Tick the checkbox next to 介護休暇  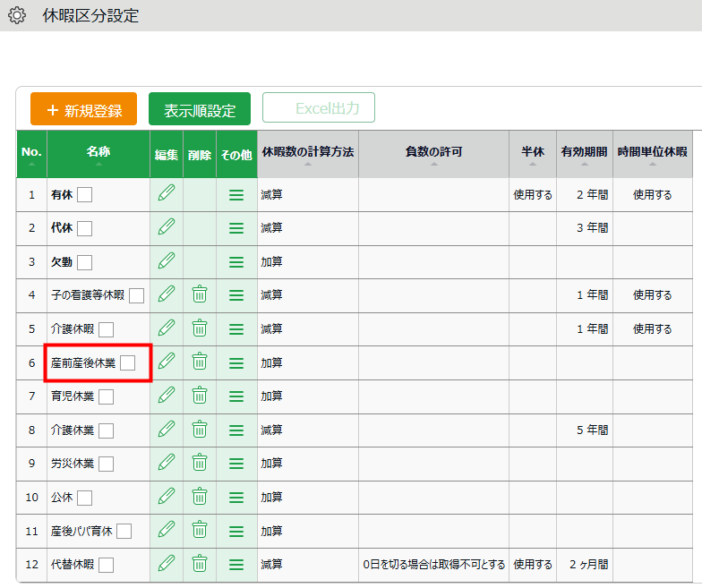pos(106,329)
